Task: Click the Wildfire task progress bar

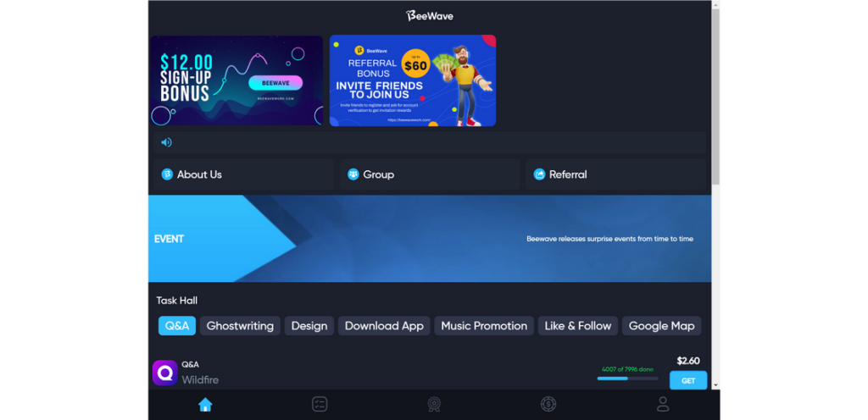Action: point(628,379)
